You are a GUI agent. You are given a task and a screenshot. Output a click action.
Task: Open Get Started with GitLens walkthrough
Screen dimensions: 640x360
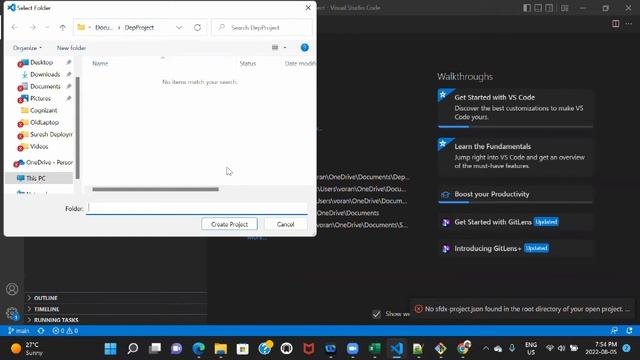[x=515, y=222]
